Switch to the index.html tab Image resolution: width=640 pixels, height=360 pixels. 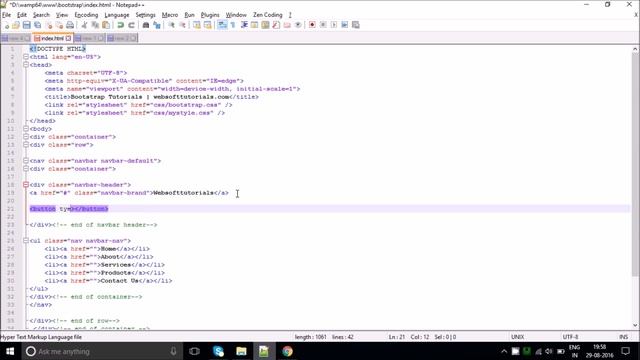pos(52,38)
